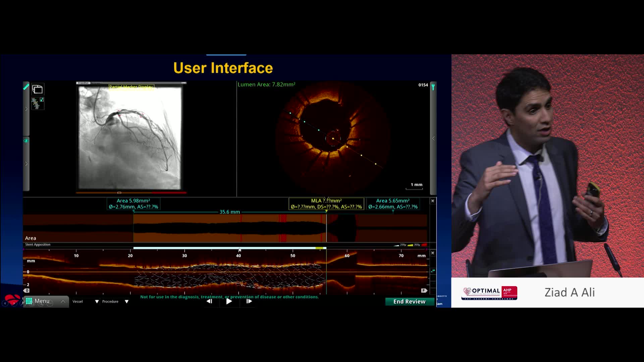Expand the lower left sidebar chevron
Screen dimensions: 644x362
point(26,164)
